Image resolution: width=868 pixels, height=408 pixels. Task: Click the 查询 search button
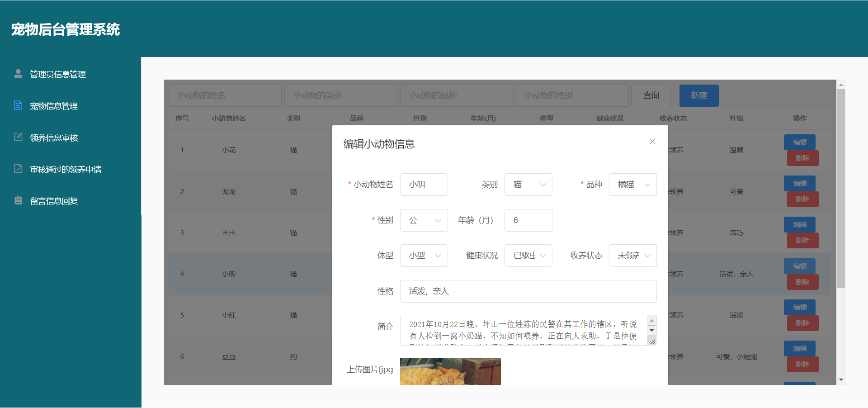(651, 95)
